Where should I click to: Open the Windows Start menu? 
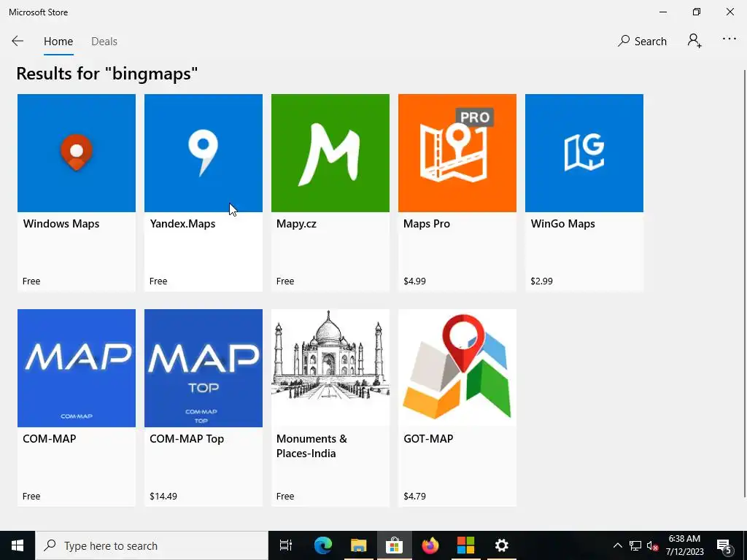(x=18, y=545)
